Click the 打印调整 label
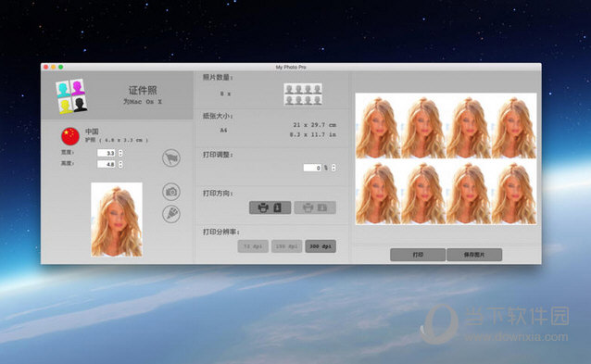The width and height of the screenshot is (591, 364). (218, 155)
